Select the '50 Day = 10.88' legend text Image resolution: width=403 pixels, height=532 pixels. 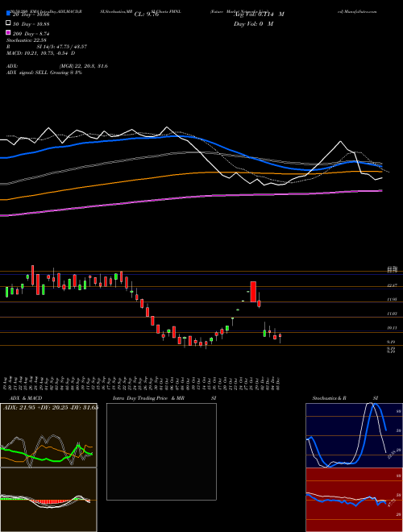tap(31, 24)
